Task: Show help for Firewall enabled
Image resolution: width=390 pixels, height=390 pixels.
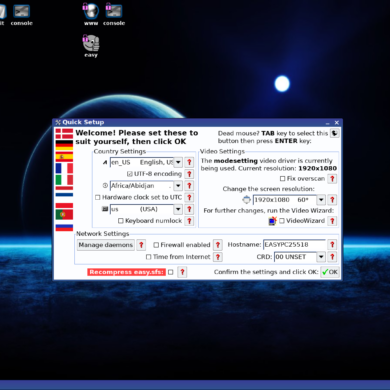Action: tap(218, 245)
